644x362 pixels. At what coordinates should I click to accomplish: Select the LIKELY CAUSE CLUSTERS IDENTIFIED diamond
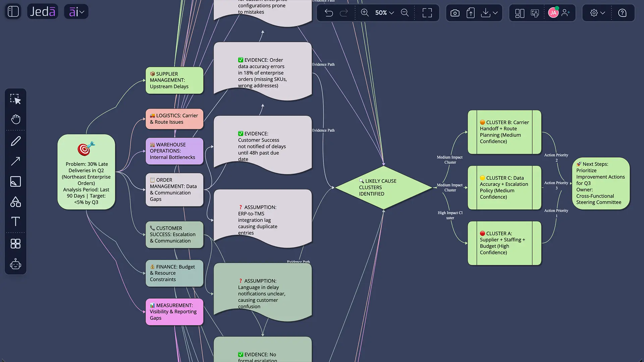pyautogui.click(x=383, y=187)
